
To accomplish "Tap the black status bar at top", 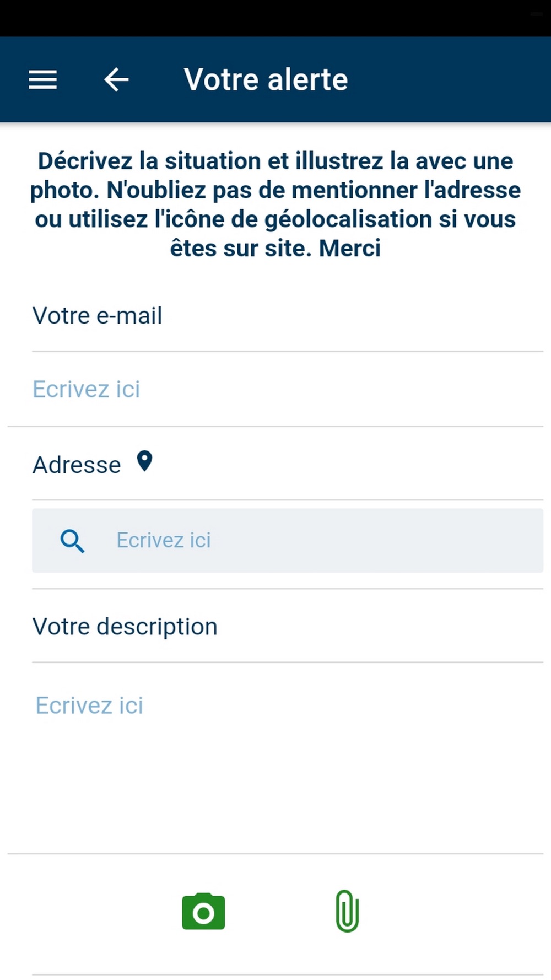I will pos(275,18).
